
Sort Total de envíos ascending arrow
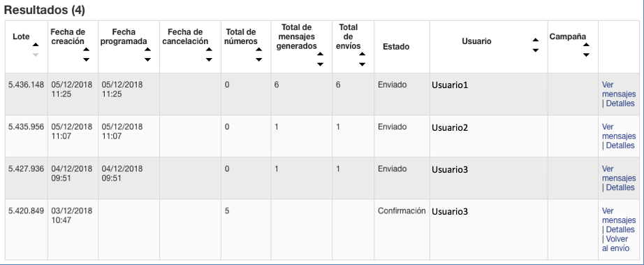[x=363, y=55]
